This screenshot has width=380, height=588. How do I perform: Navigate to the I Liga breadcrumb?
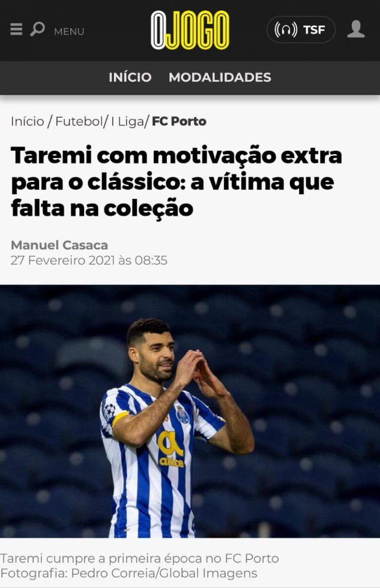pos(127,121)
